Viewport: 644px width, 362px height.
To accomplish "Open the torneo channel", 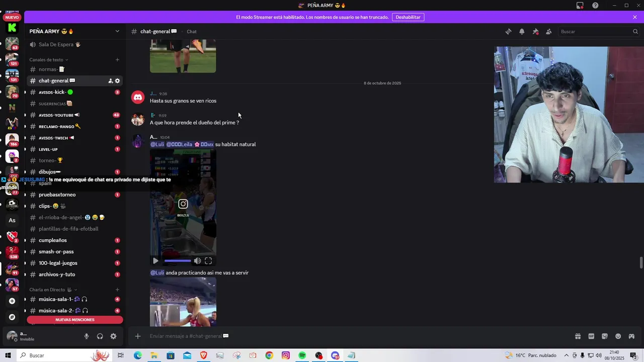I will 74,160.
